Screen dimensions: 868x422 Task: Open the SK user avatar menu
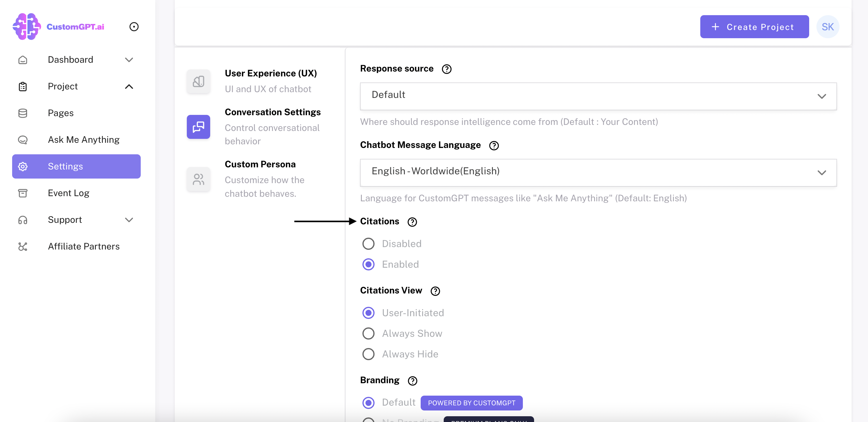pyautogui.click(x=828, y=27)
